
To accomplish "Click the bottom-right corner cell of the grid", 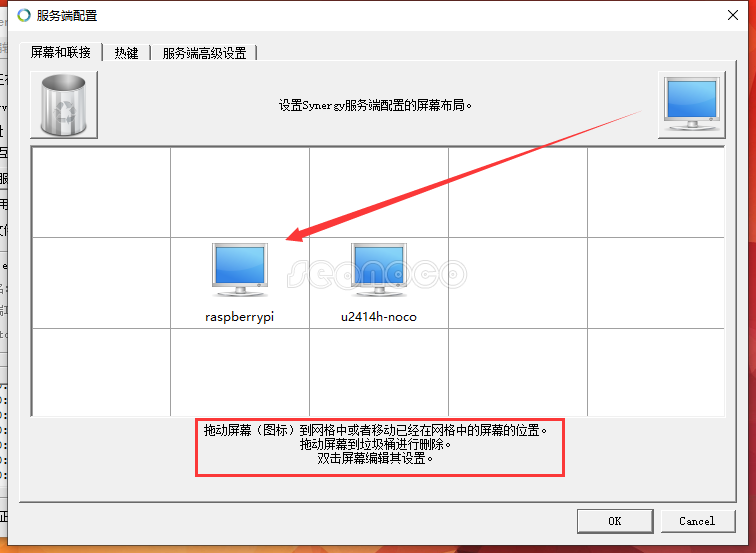I will click(x=655, y=370).
